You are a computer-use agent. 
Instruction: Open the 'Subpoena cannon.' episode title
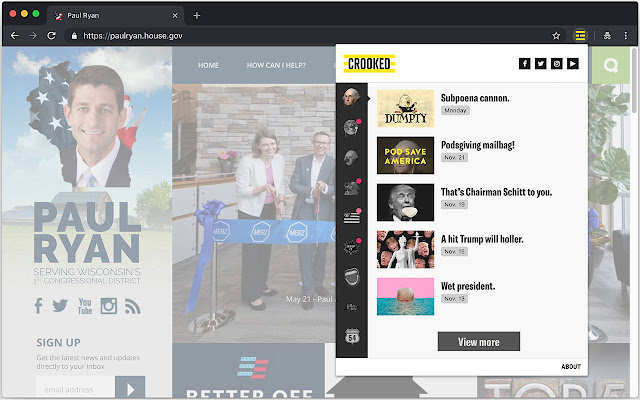(x=475, y=98)
